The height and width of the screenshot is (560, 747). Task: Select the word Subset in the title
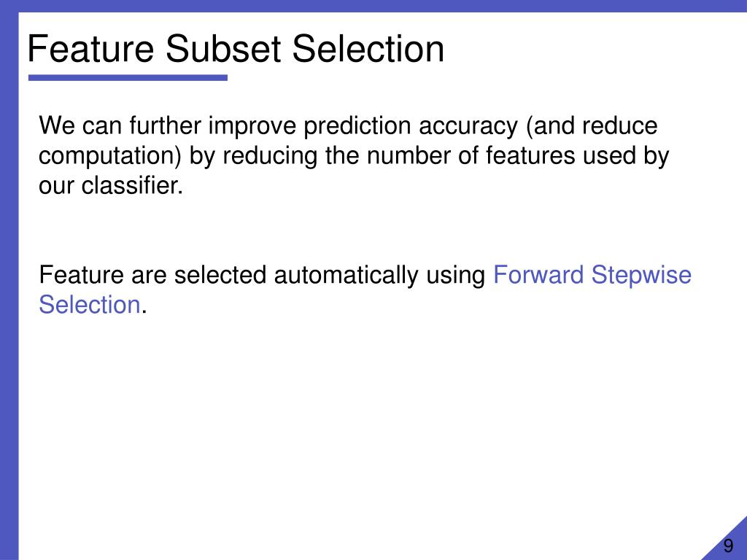tap(223, 49)
